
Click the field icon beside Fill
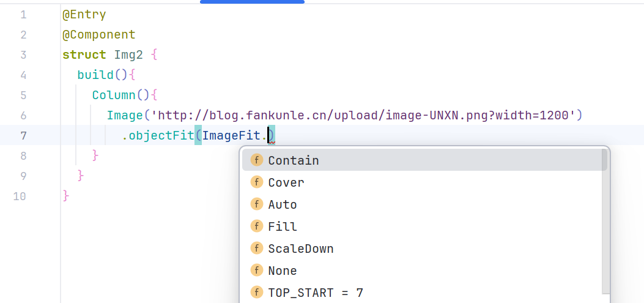[257, 226]
